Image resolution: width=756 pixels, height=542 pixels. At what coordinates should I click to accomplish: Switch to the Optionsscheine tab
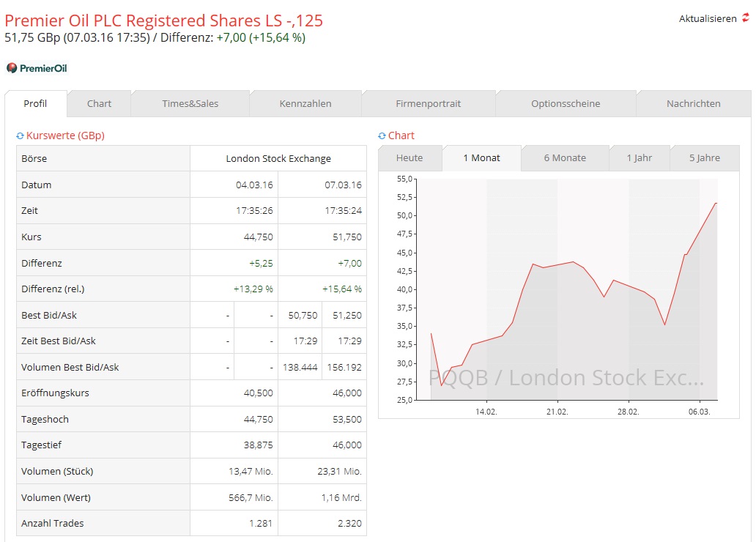tap(565, 103)
